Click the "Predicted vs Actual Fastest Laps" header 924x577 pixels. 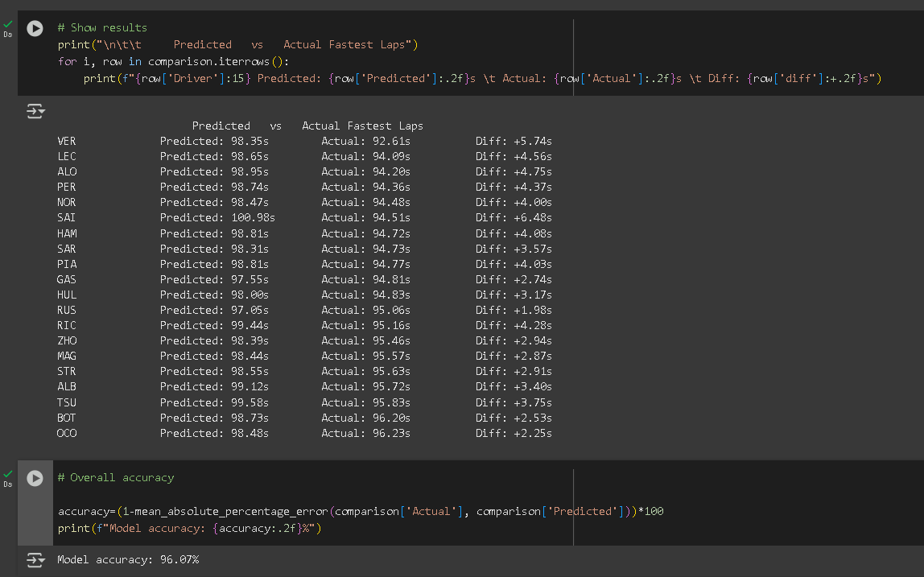click(x=306, y=125)
